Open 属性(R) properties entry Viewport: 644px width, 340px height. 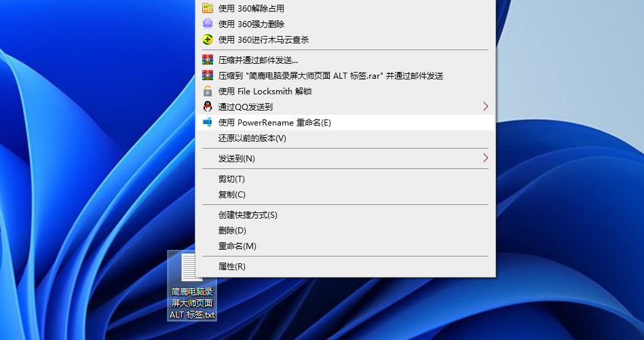tap(345, 267)
